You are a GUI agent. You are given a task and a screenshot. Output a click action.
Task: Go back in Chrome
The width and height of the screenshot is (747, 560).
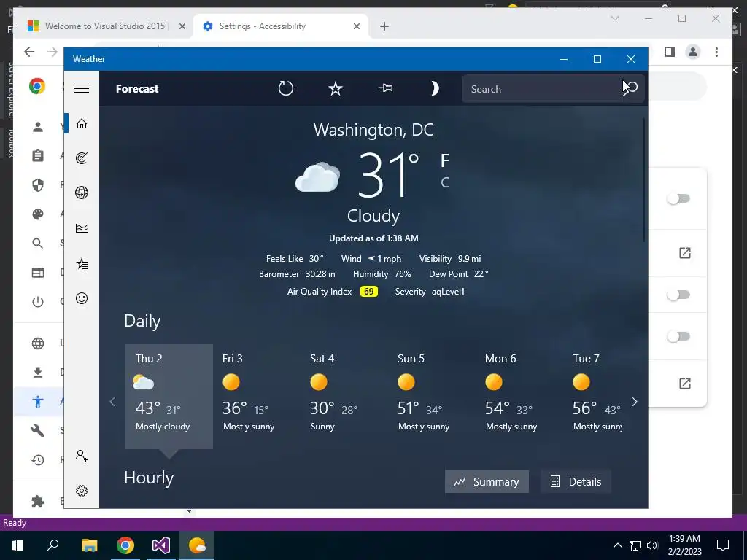click(x=29, y=52)
